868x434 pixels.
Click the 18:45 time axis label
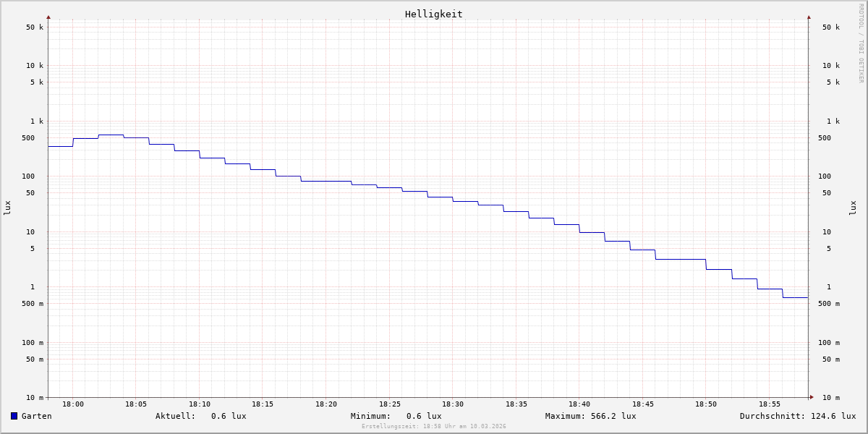point(643,404)
